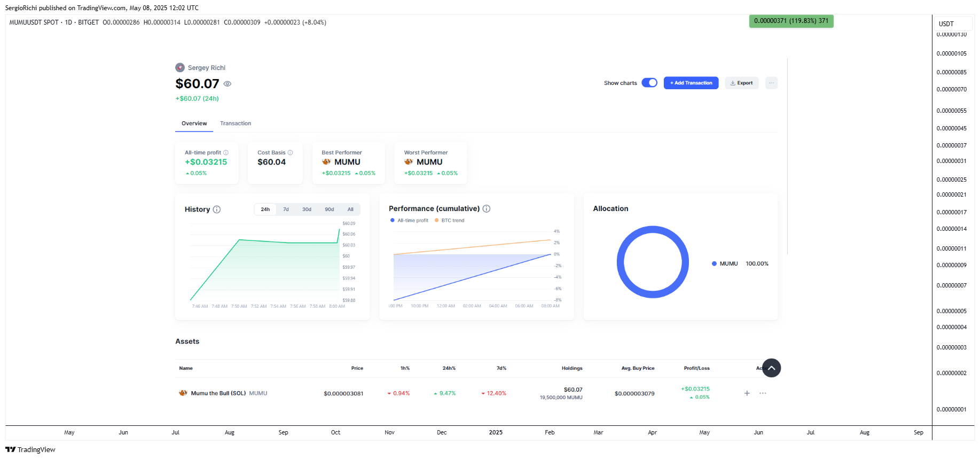Sort assets by Price column header
This screenshot has width=980, height=459.
(x=357, y=368)
